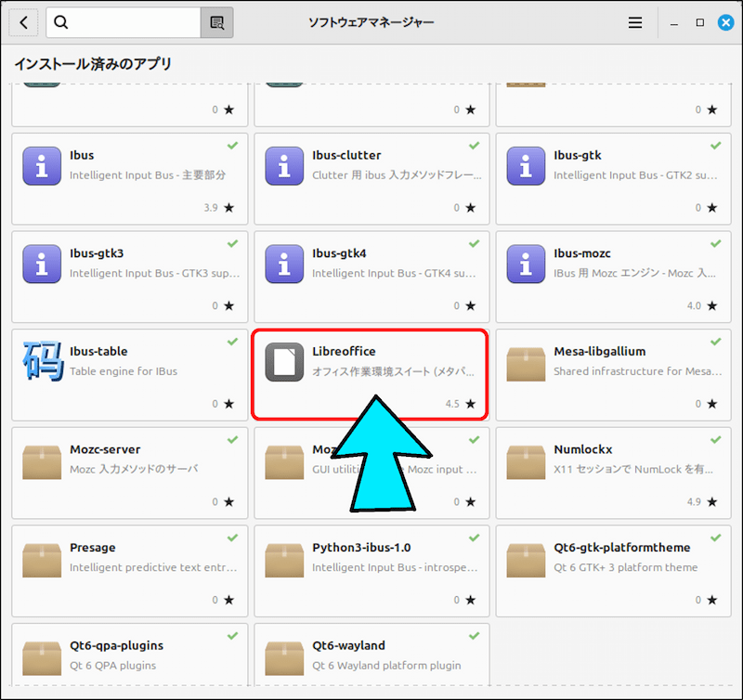Image resolution: width=743 pixels, height=700 pixels.
Task: Click the Presage package icon
Action: [x=41, y=561]
